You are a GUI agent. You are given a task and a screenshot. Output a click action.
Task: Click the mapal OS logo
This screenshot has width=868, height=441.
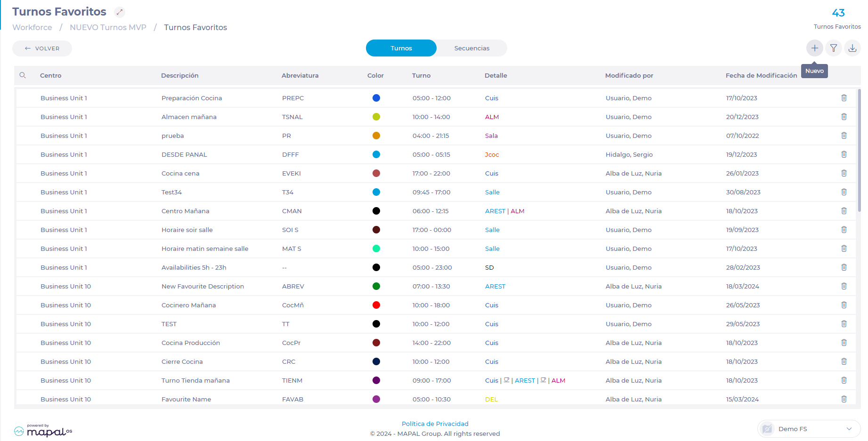[x=43, y=430]
